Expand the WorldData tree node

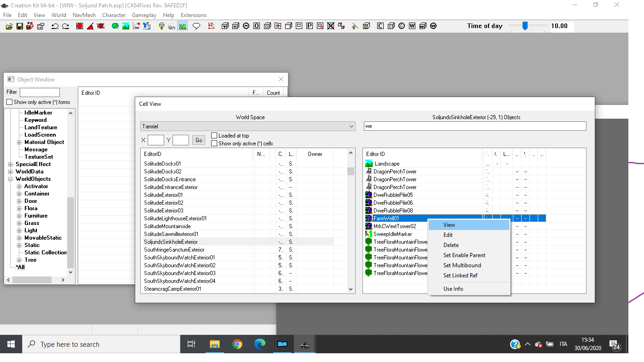point(11,172)
